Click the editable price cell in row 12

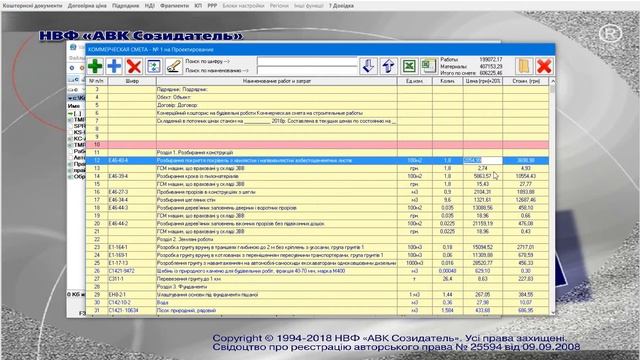click(x=483, y=160)
